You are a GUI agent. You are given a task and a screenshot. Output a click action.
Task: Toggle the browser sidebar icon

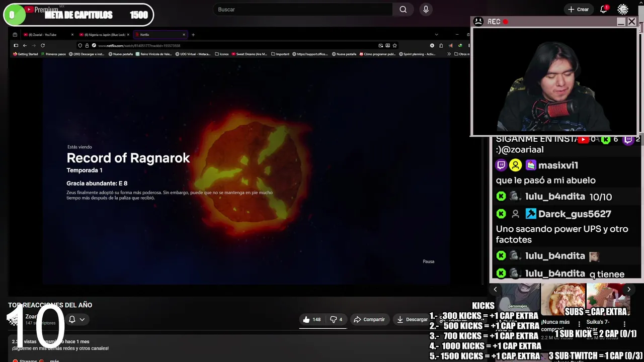pyautogui.click(x=16, y=45)
